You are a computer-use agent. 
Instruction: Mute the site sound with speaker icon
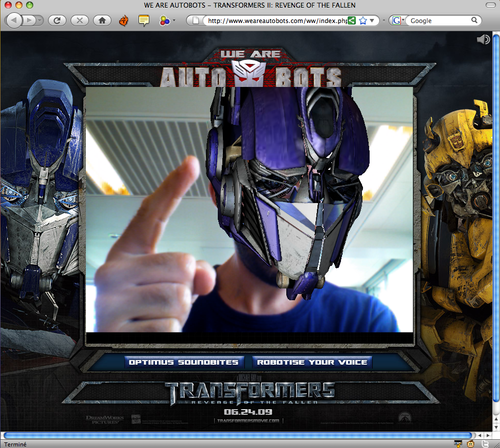483,39
